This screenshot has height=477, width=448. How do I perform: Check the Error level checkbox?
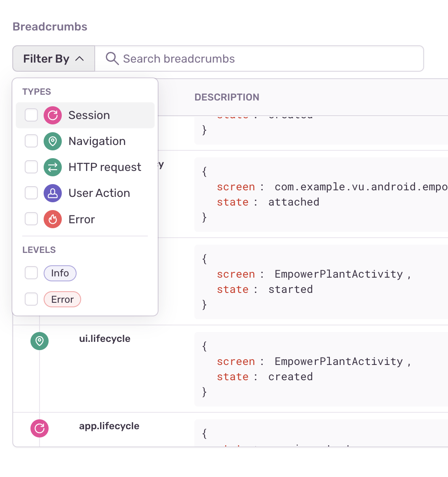pos(31,299)
